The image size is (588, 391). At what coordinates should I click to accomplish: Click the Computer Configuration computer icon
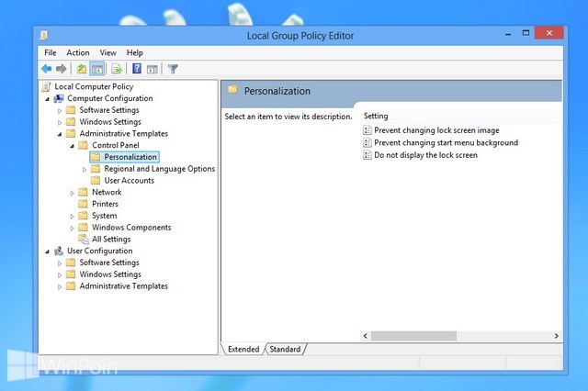click(x=59, y=98)
